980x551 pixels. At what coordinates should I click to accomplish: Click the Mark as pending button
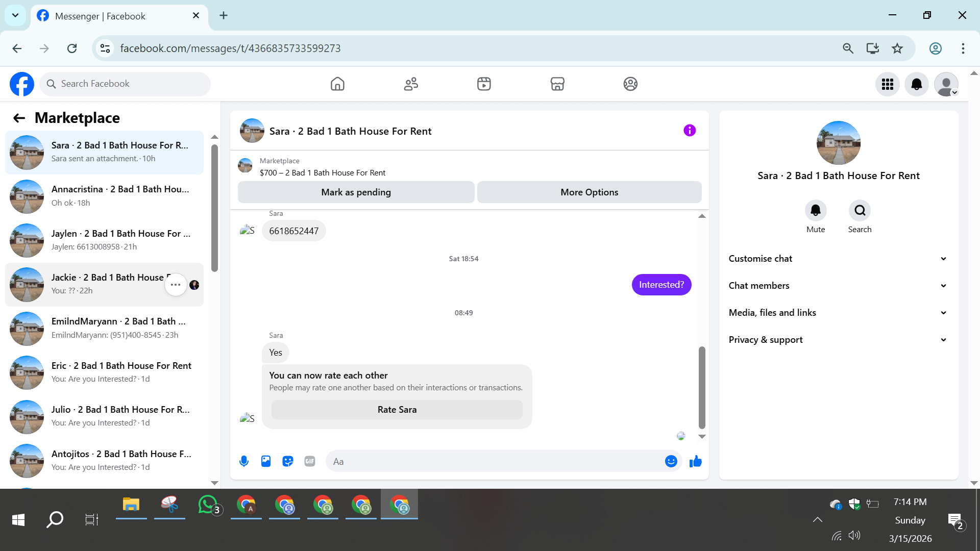tap(356, 192)
